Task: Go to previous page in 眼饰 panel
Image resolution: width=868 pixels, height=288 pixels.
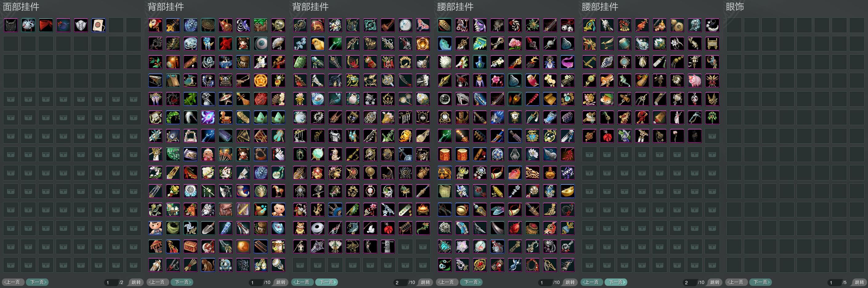Action: (737, 282)
